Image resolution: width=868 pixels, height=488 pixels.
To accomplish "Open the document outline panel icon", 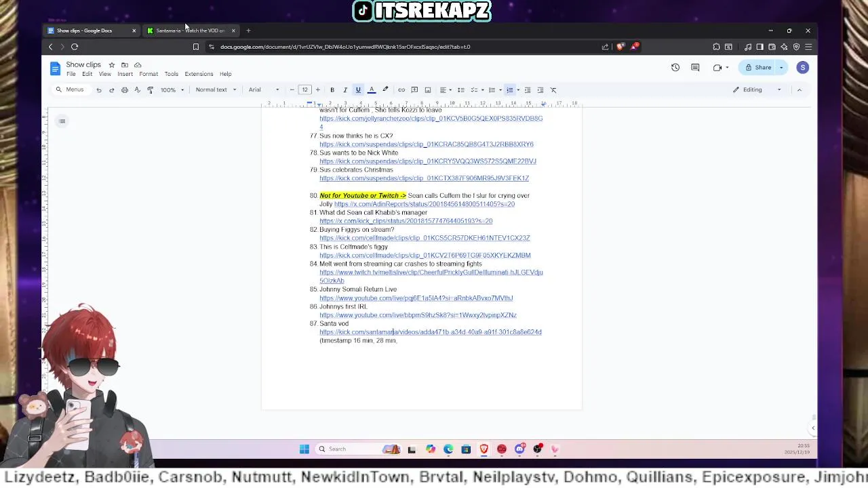I will pyautogui.click(x=62, y=121).
